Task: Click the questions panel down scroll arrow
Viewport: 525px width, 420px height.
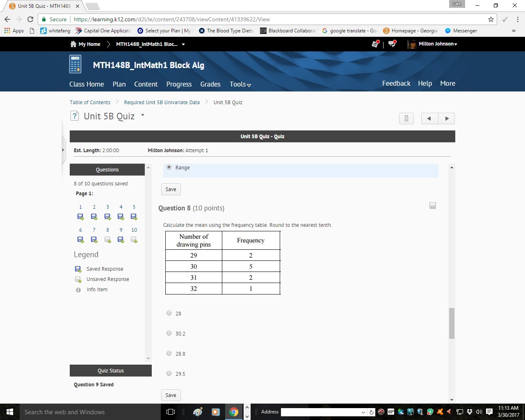Action: 148,359
